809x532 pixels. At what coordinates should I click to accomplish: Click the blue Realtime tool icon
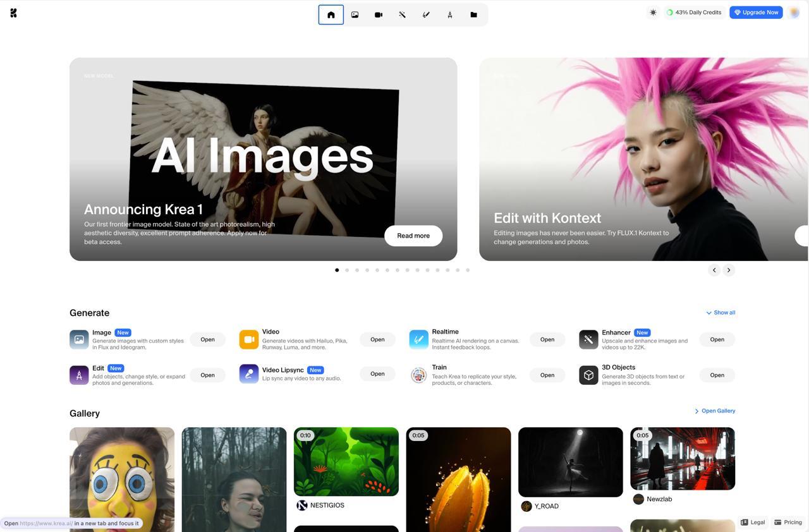click(418, 339)
